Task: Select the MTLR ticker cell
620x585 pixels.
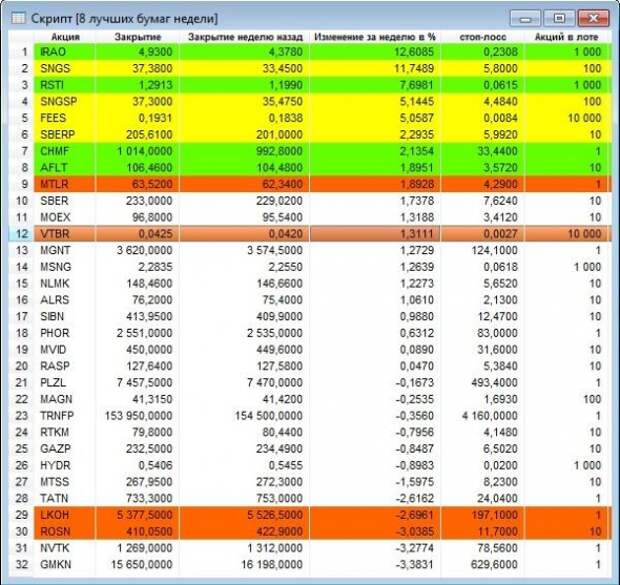Action: point(65,184)
